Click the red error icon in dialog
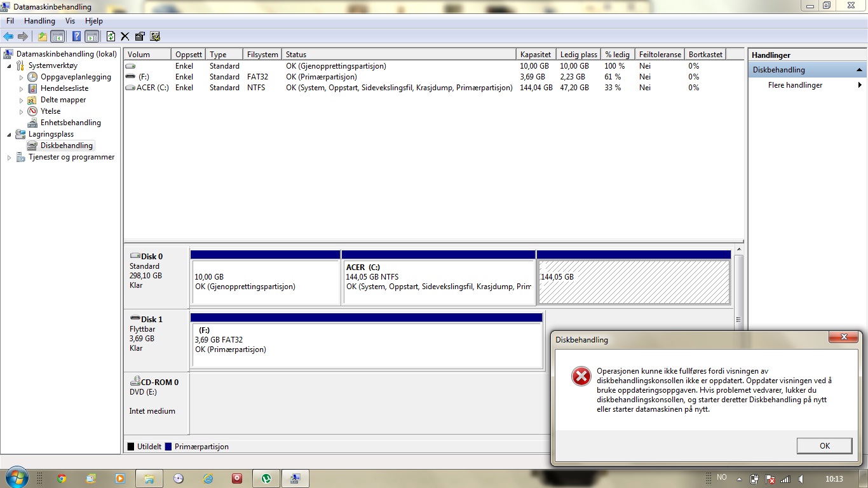 [581, 376]
